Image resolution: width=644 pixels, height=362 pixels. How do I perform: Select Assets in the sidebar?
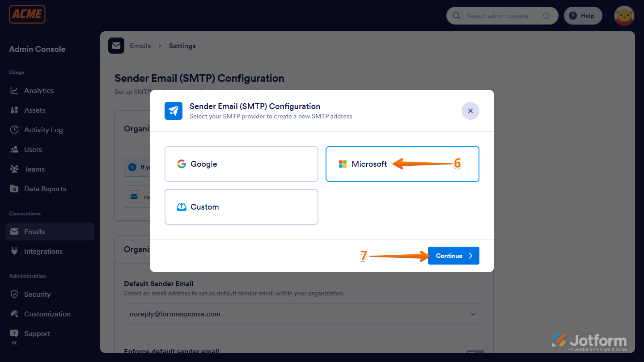[34, 110]
